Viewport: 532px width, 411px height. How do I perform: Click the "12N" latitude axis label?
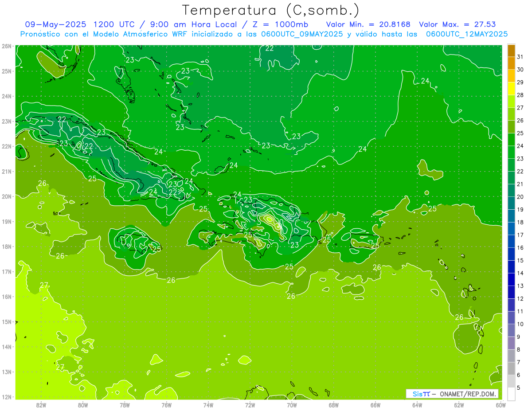(x=7, y=397)
